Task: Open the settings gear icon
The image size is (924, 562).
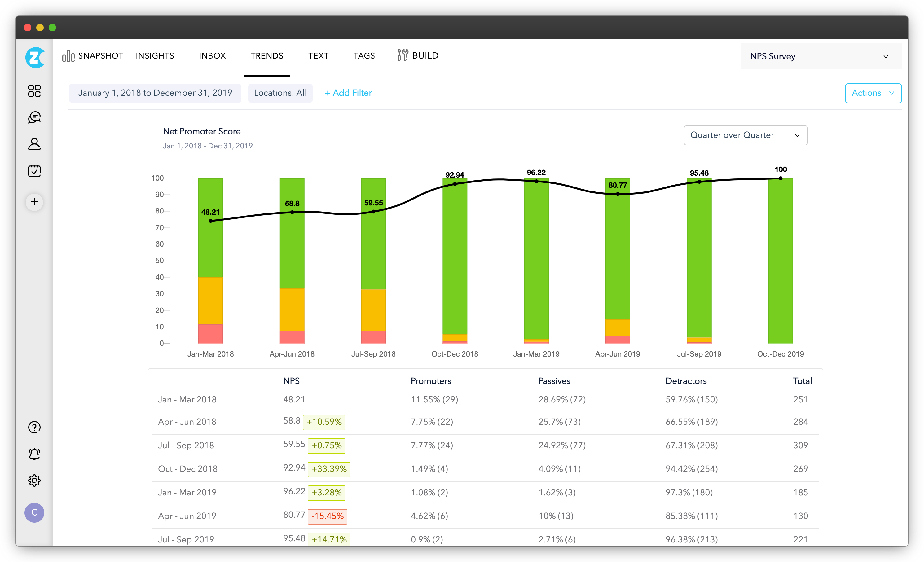Action: coord(34,481)
